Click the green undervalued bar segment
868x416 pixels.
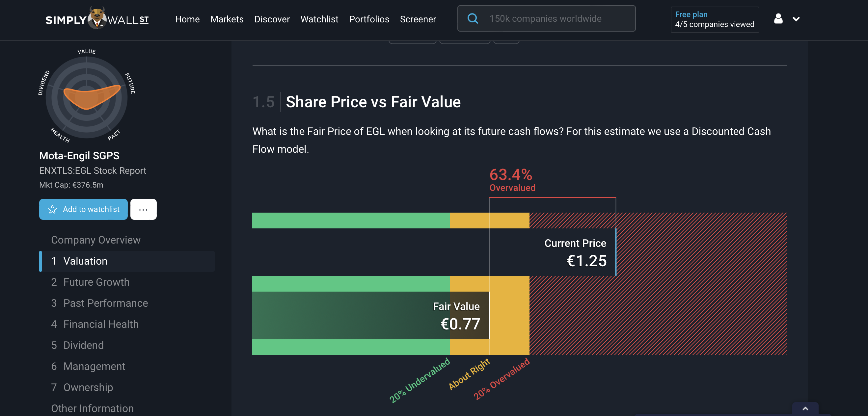pyautogui.click(x=350, y=220)
